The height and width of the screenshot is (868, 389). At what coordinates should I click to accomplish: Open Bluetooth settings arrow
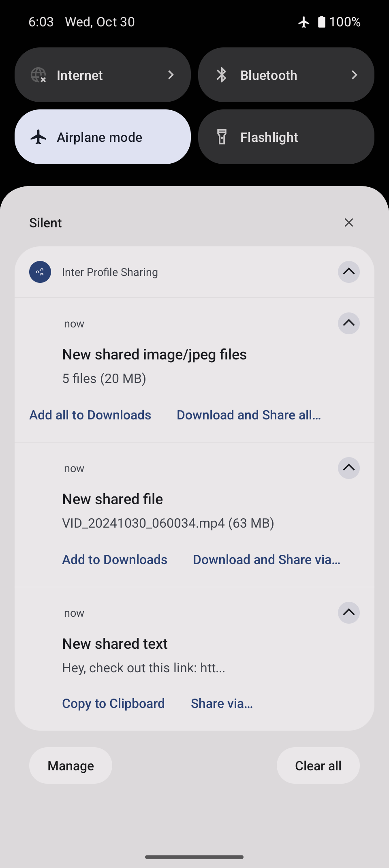(354, 75)
